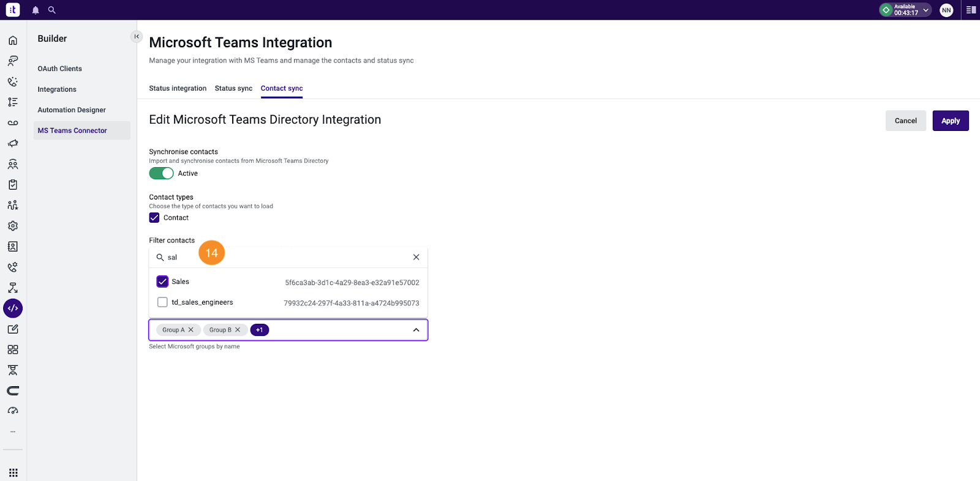The image size is (980, 481).
Task: Open NN user avatar menu
Action: [x=946, y=10]
